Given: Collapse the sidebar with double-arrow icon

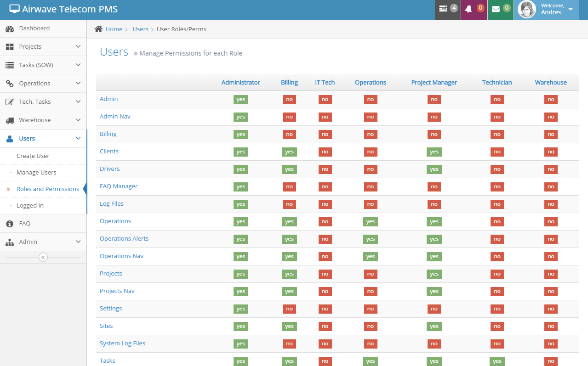Looking at the screenshot, I should (43, 257).
